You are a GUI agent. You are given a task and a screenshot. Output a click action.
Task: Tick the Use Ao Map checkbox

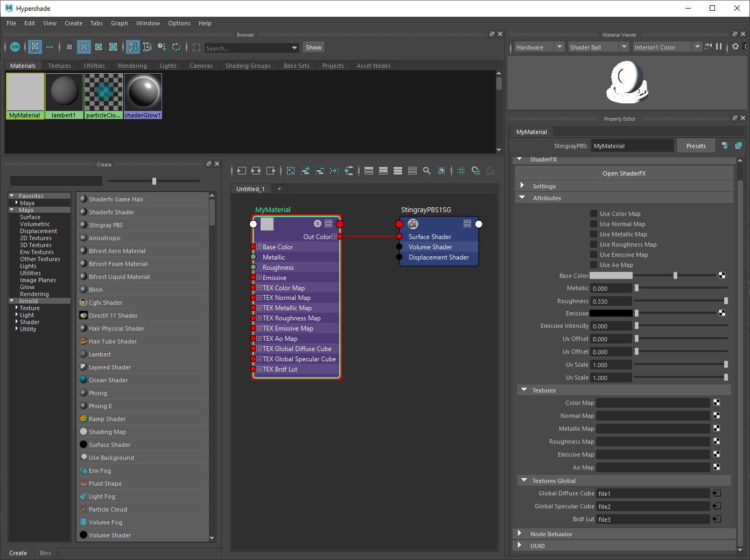pyautogui.click(x=593, y=265)
